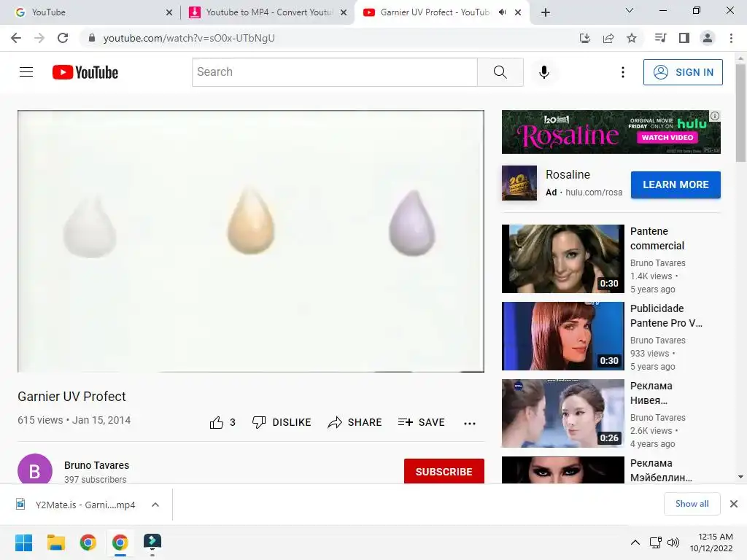Open YouTube settings three-dot menu
Image resolution: width=747 pixels, height=560 pixels.
[x=623, y=72]
